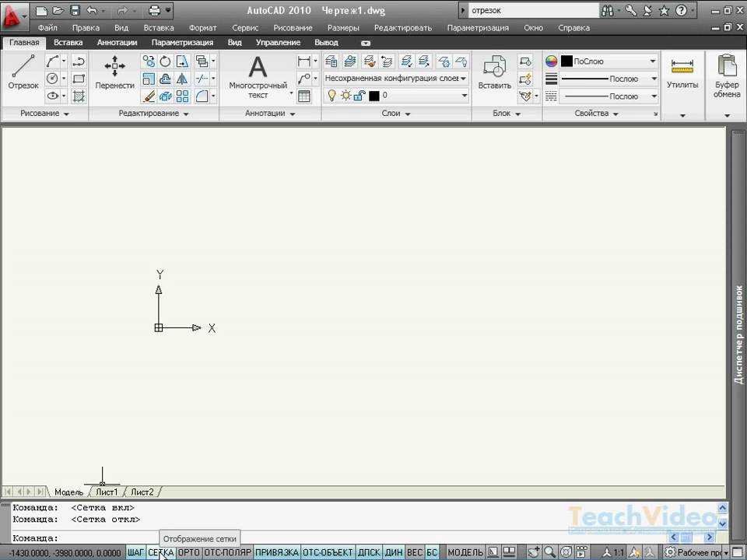747x560 pixels.
Task: Click the layer 0 black color swatch
Action: point(374,96)
